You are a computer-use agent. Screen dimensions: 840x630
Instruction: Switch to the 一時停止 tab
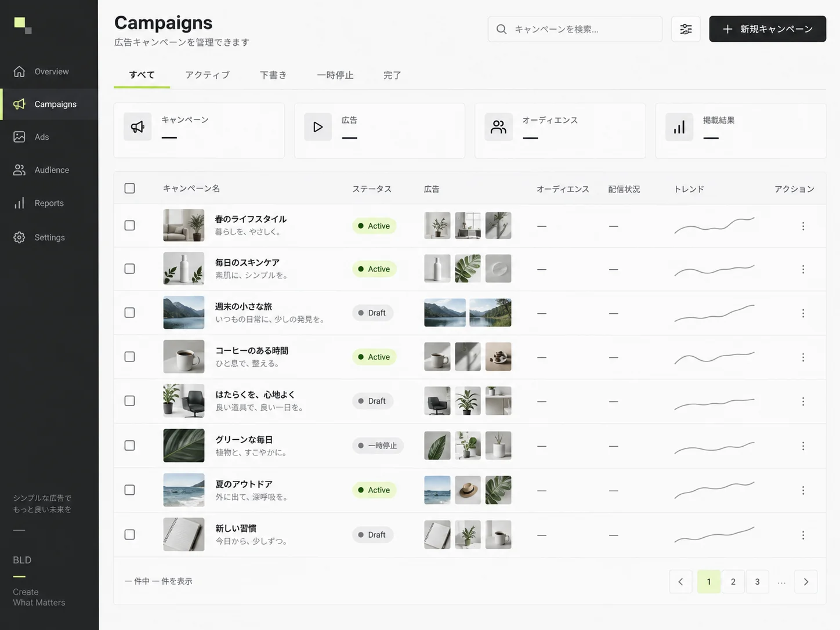tap(335, 75)
